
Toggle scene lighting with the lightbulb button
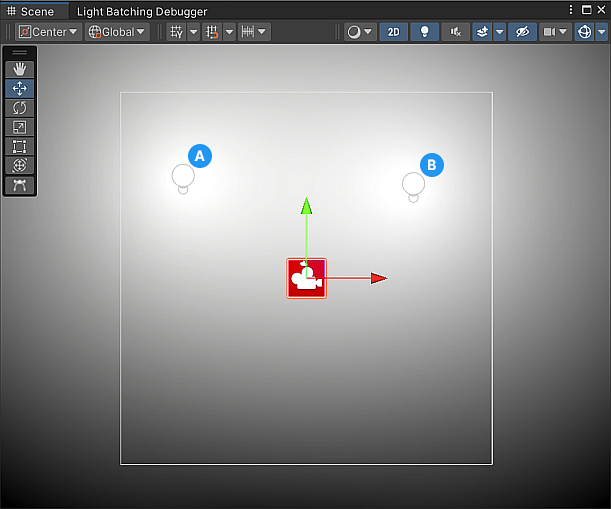coord(425,32)
